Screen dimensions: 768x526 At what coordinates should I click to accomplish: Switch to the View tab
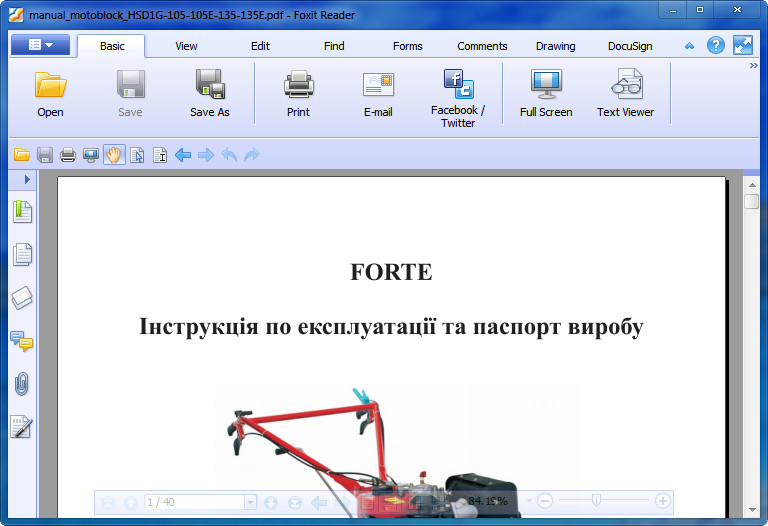click(x=186, y=46)
